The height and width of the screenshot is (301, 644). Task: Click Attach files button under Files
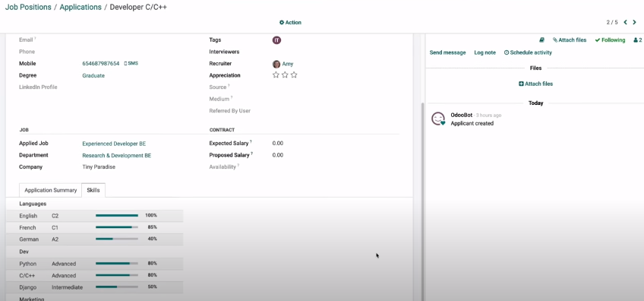[x=535, y=84]
